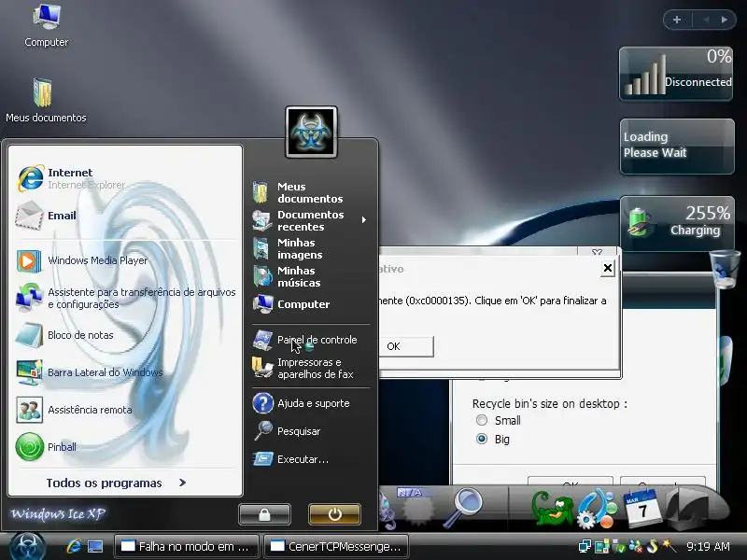Click the battery Charging gadget
This screenshot has width=747, height=560.
coord(677,223)
